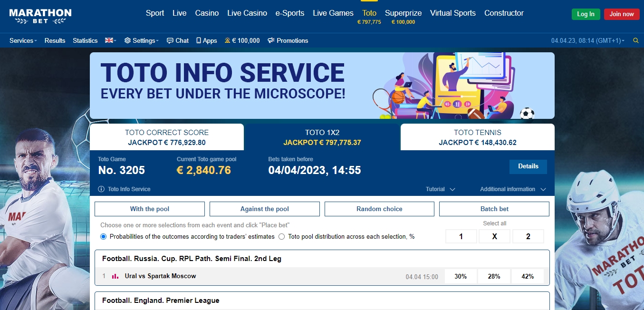Click the Toto Info Service info icon
Viewport: 644px width, 310px height.
101,189
